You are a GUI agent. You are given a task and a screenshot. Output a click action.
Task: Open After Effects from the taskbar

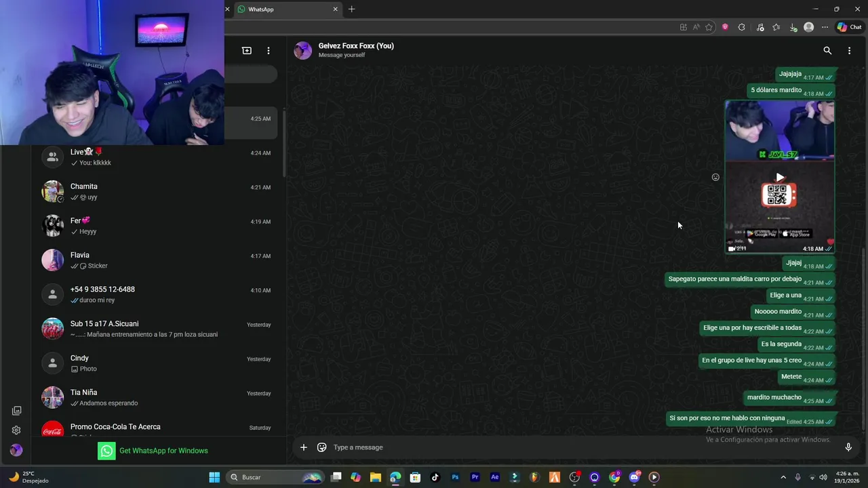coord(495,477)
